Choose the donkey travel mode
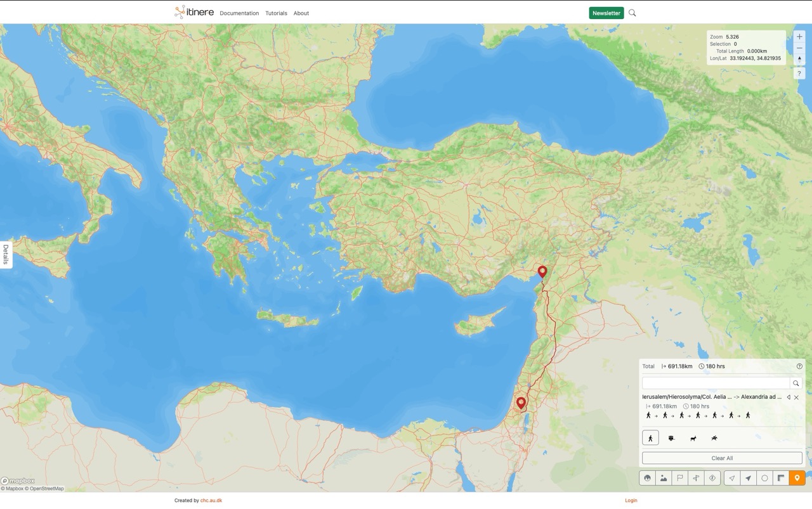The height and width of the screenshot is (509, 812). tap(693, 438)
